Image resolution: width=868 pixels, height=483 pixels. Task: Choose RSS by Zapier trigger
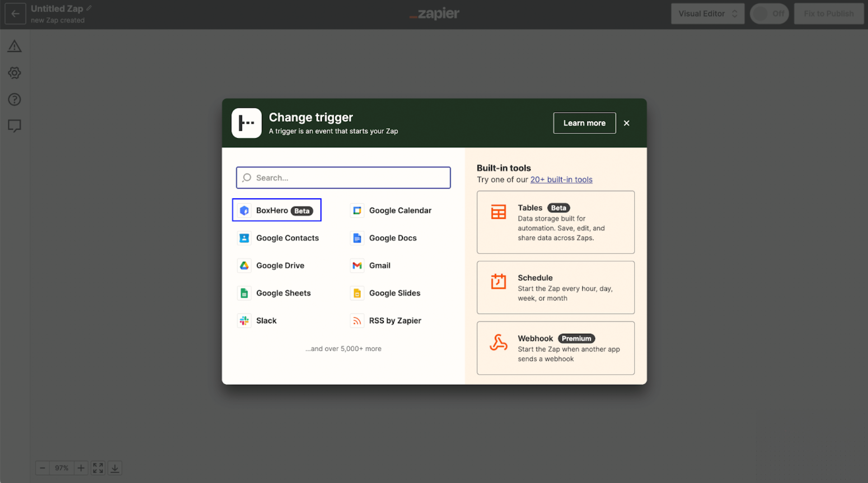(395, 320)
